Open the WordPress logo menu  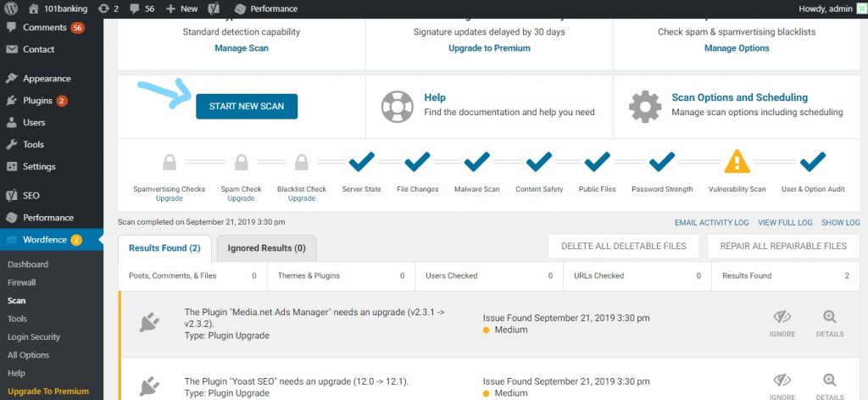click(x=10, y=8)
